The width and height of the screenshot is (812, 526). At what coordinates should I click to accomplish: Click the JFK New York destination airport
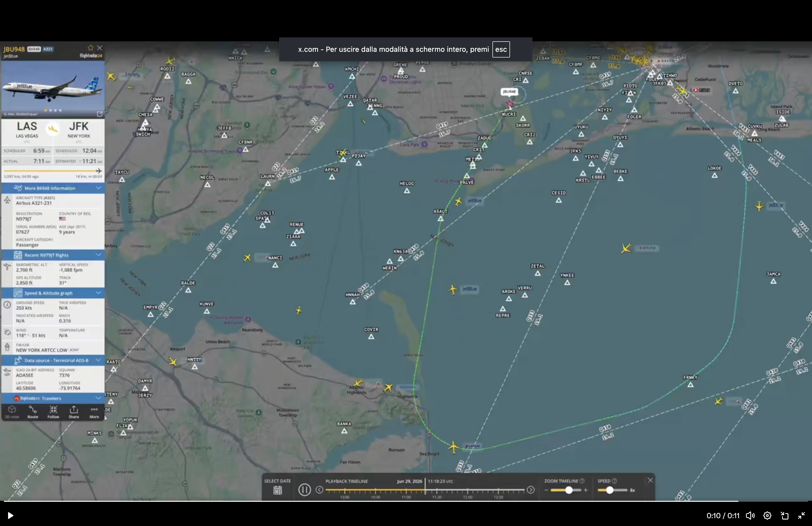(79, 129)
